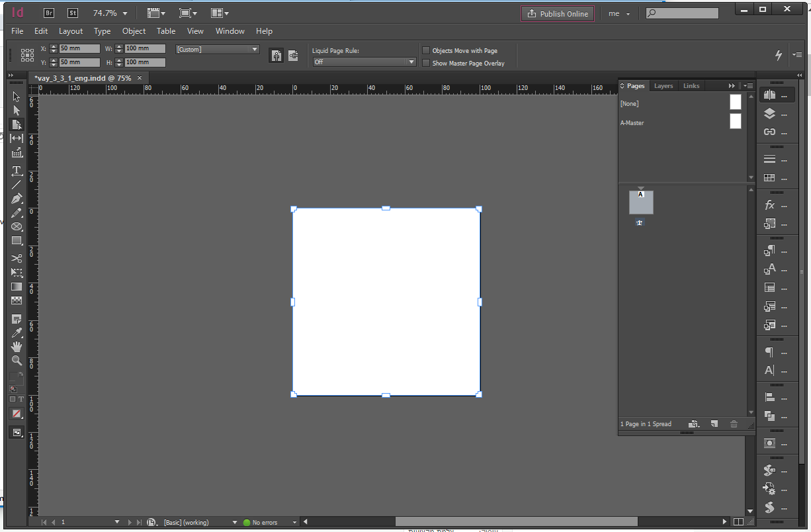Open the zoom level 74.7% dropdown
The width and height of the screenshot is (811, 532).
coord(125,13)
